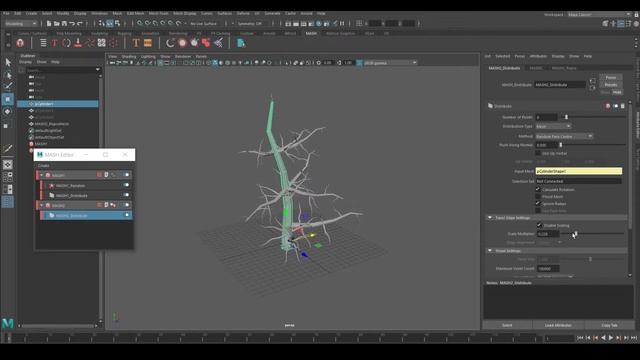Click the teal document shelf icon

241,43
